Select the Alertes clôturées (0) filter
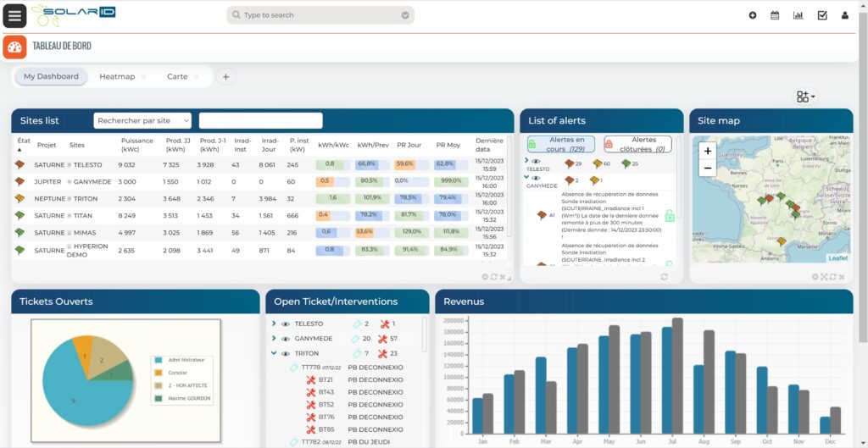The width and height of the screenshot is (868, 448). (x=637, y=144)
